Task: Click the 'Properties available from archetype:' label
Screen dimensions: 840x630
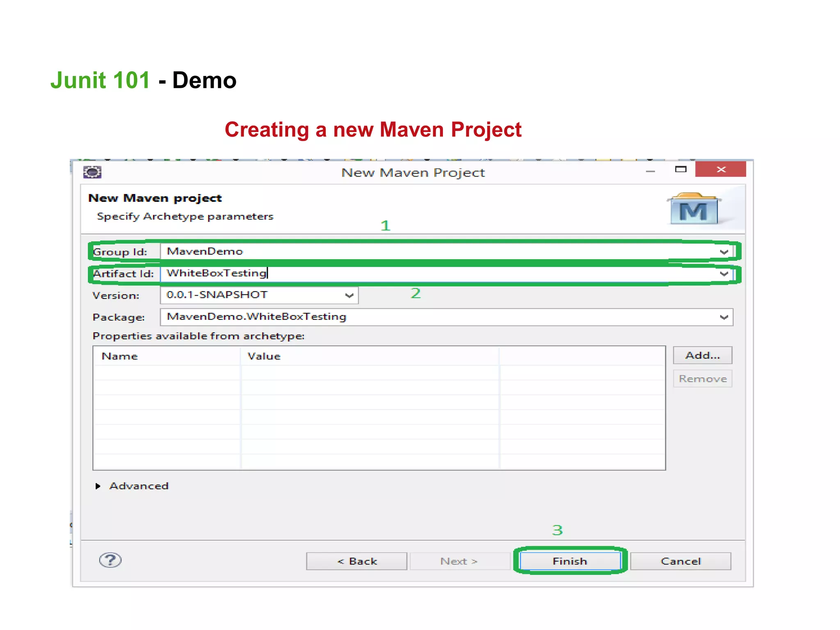Action: coord(199,336)
